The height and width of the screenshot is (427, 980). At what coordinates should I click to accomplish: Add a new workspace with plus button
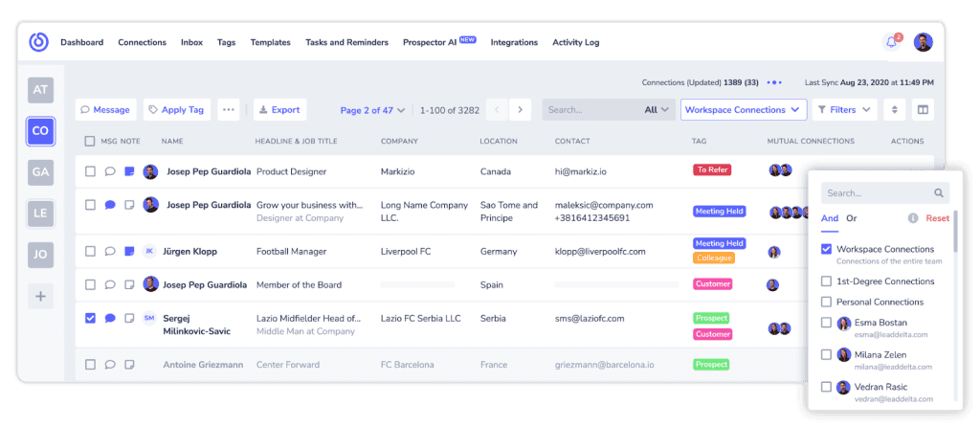pyautogui.click(x=40, y=296)
